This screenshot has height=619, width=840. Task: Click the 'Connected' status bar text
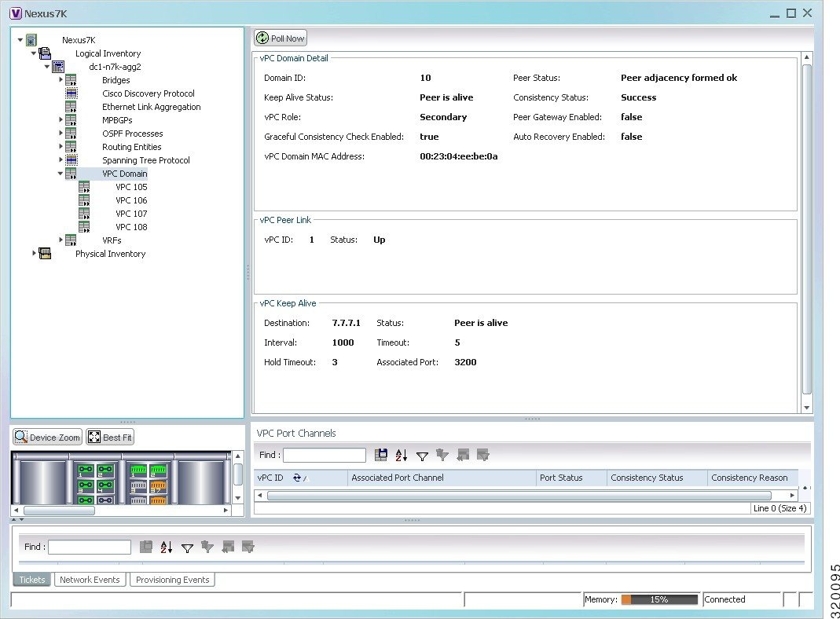point(724,599)
